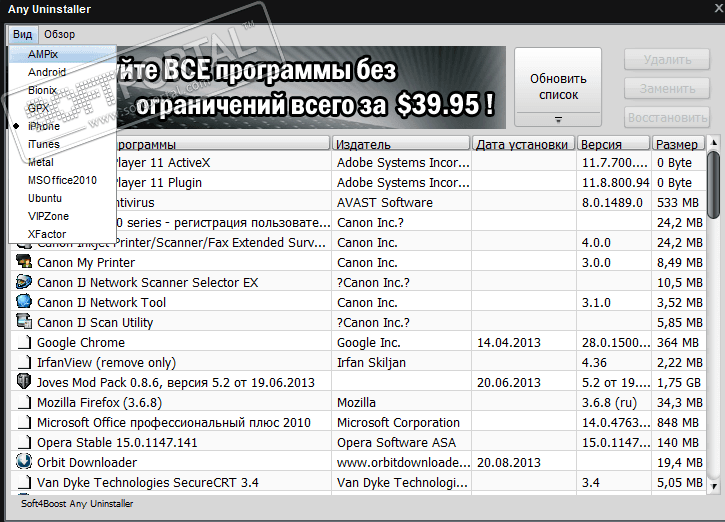Sort by the Размер column header
This screenshot has height=522, width=725.
pos(678,144)
